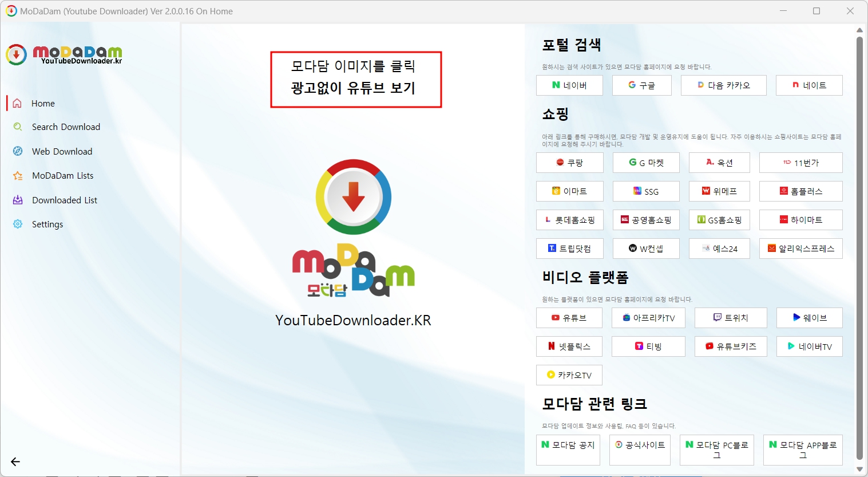This screenshot has height=477, width=868.
Task: Open the 네이트 portal button
Action: pos(809,85)
